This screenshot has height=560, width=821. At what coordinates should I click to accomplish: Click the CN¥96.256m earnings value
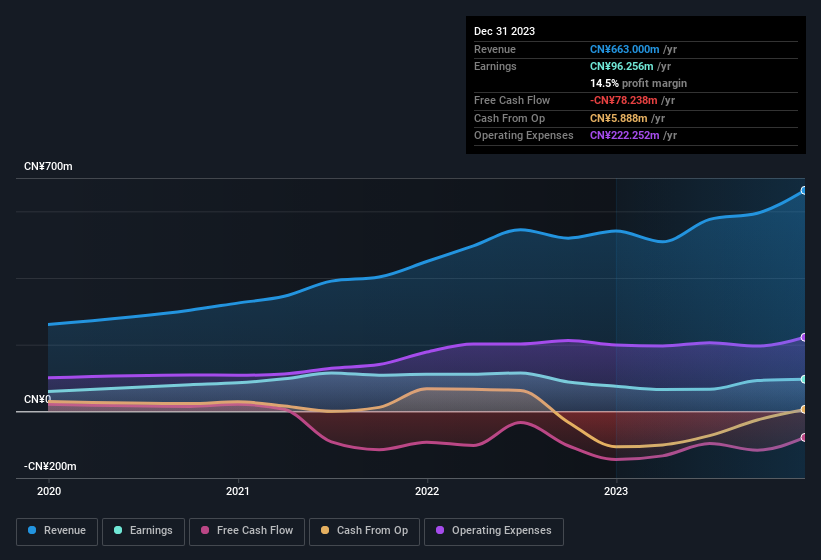point(622,66)
